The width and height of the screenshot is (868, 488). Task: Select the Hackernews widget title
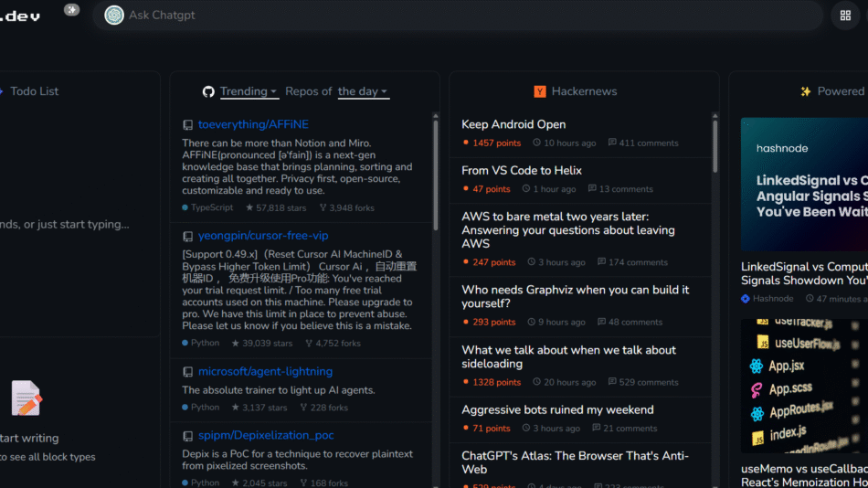coord(584,91)
